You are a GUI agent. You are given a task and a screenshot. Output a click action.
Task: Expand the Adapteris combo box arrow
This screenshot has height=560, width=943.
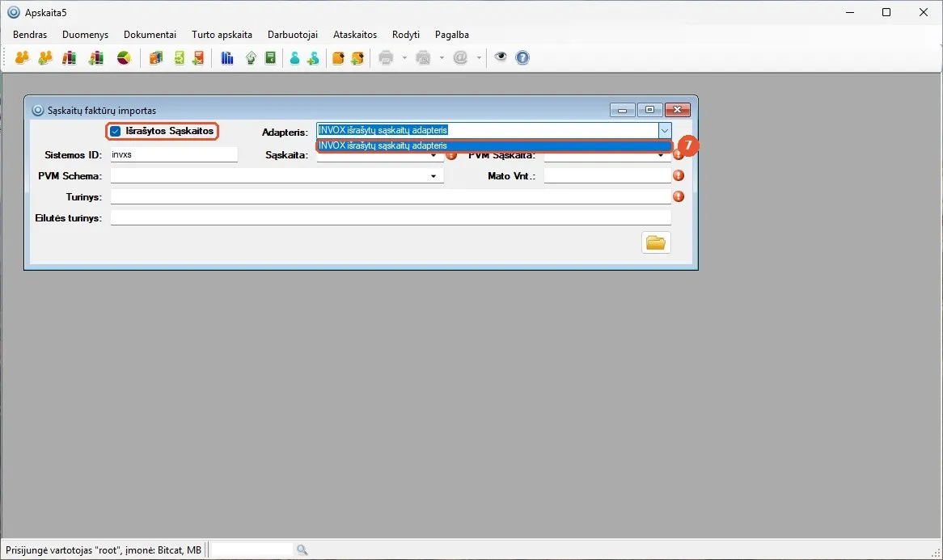[665, 130]
